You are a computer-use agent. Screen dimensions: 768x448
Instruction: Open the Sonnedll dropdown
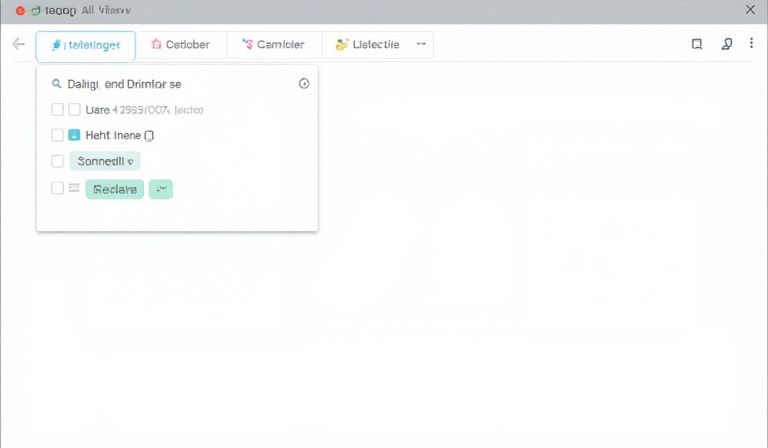pos(105,161)
